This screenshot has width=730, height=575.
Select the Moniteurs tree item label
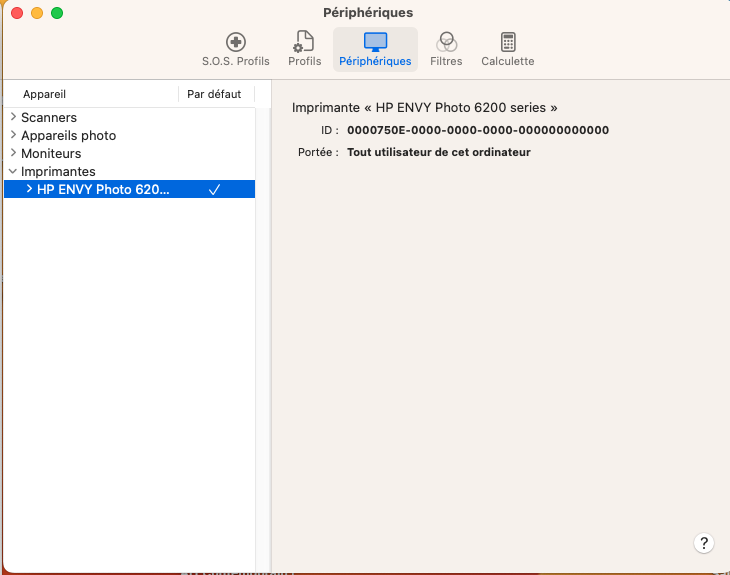point(51,153)
